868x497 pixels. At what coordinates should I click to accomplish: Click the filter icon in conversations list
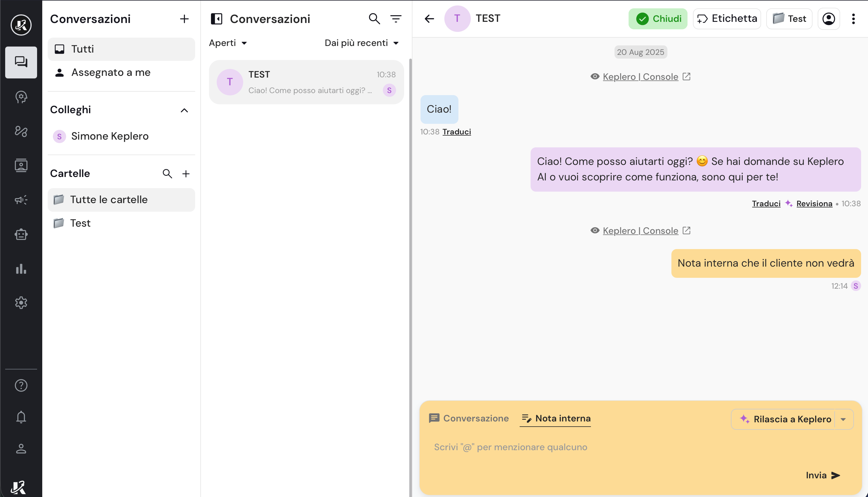[396, 19]
